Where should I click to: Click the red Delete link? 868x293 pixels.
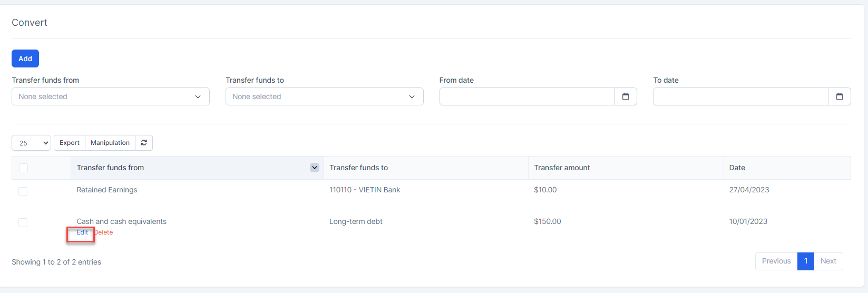(x=104, y=232)
